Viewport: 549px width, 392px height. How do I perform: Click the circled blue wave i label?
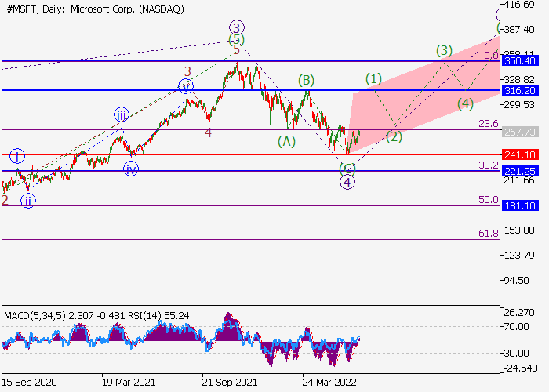pos(18,156)
